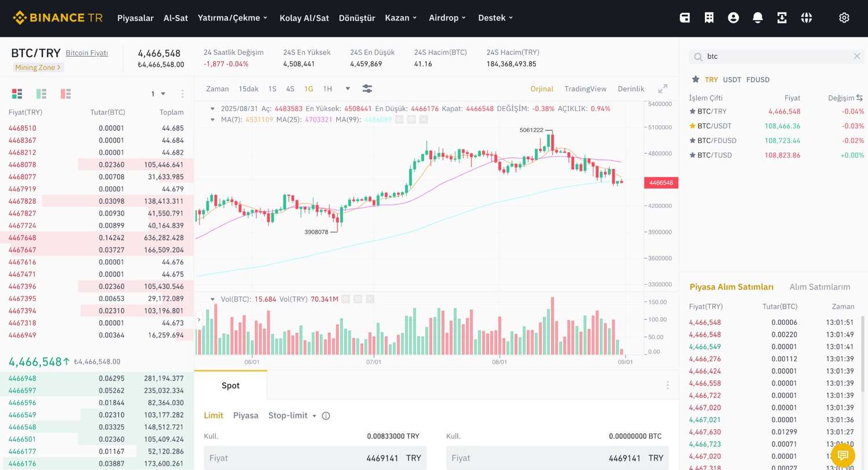Open the Stop-limit order type dropdown
The image size is (868, 470).
point(314,416)
